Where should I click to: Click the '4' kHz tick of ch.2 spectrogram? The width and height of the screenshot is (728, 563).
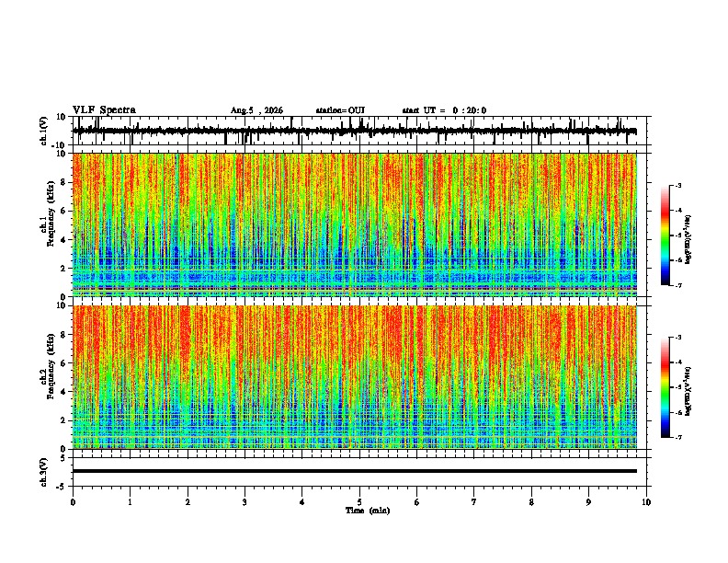[63, 392]
